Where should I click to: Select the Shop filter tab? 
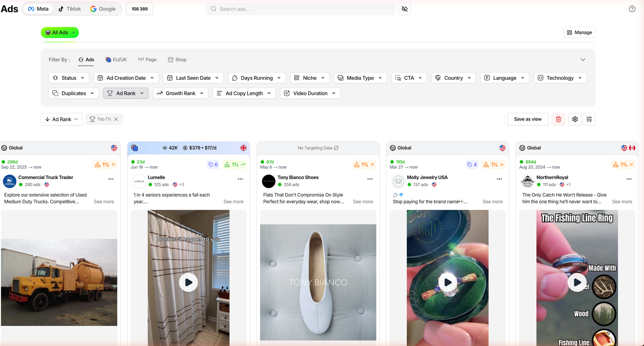(x=177, y=60)
